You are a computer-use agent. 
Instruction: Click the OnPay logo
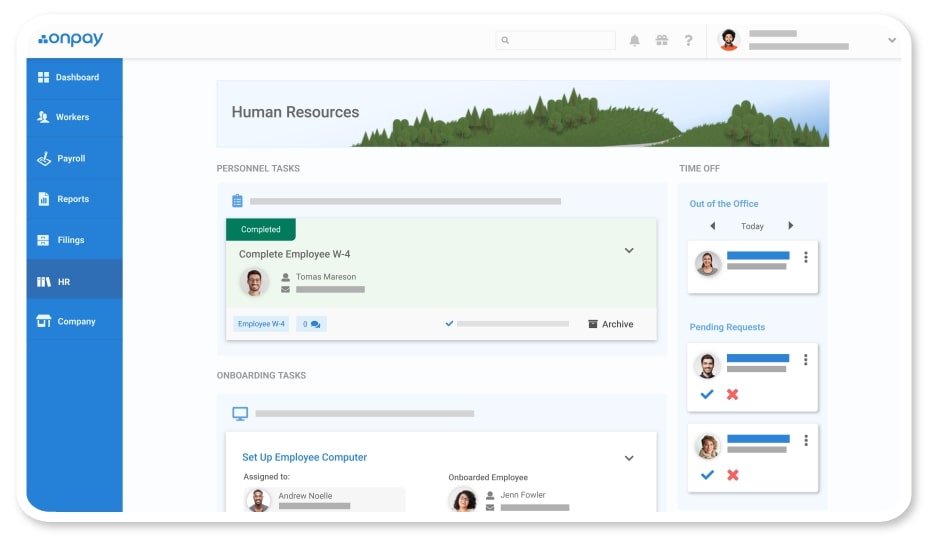(x=71, y=40)
